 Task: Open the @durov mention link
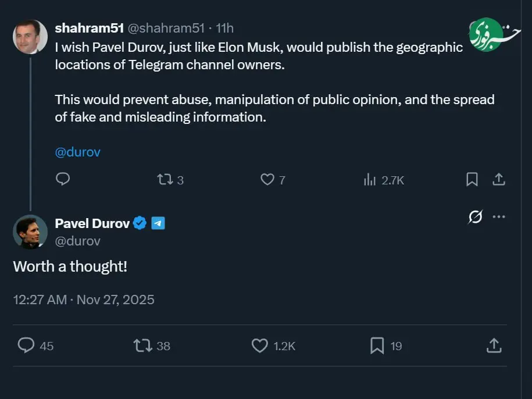click(x=78, y=152)
